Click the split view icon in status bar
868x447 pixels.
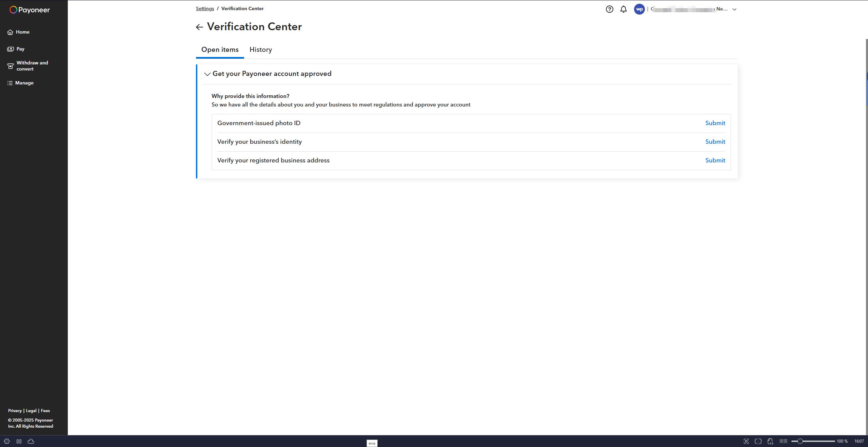pyautogui.click(x=758, y=441)
